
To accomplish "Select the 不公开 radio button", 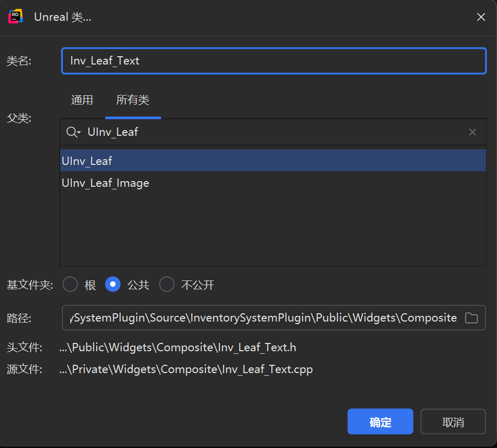I will pos(167,284).
